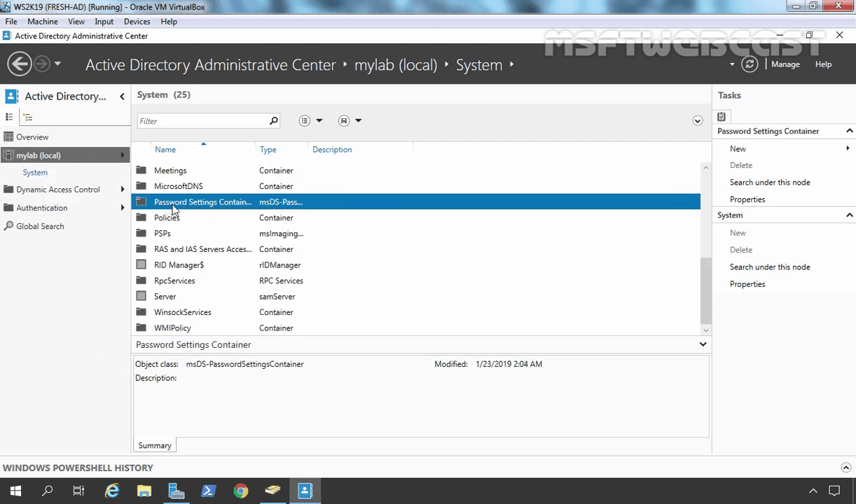Click the forward navigation arrow
856x504 pixels.
[42, 64]
